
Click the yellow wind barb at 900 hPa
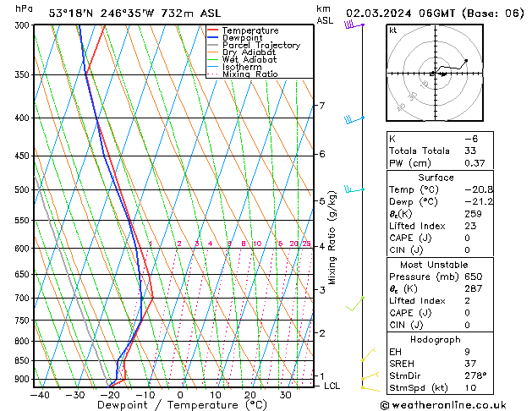click(x=370, y=375)
